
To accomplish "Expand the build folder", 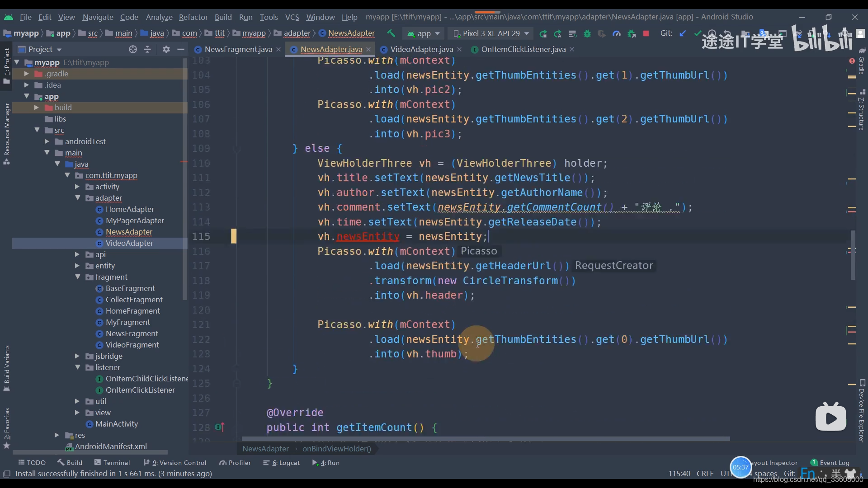I will pos(36,108).
